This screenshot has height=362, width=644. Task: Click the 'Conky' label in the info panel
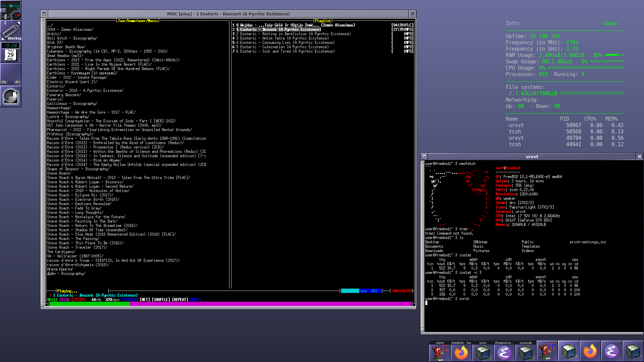610,23
